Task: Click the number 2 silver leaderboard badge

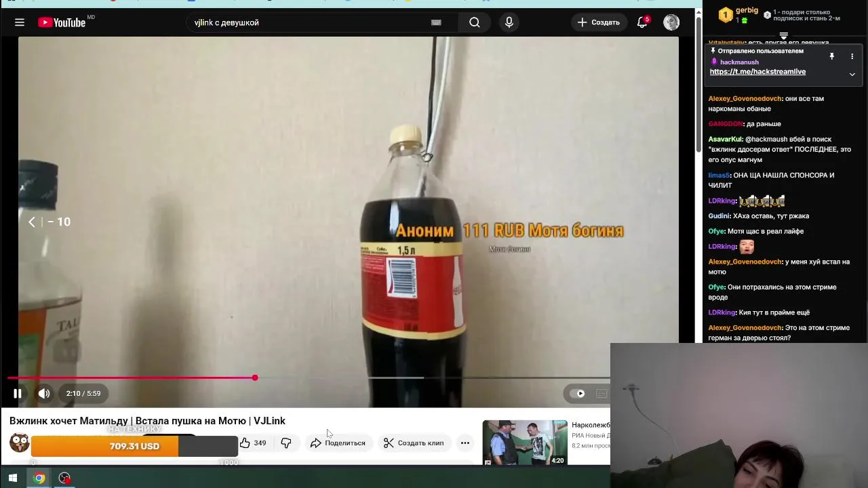Action: (x=767, y=14)
